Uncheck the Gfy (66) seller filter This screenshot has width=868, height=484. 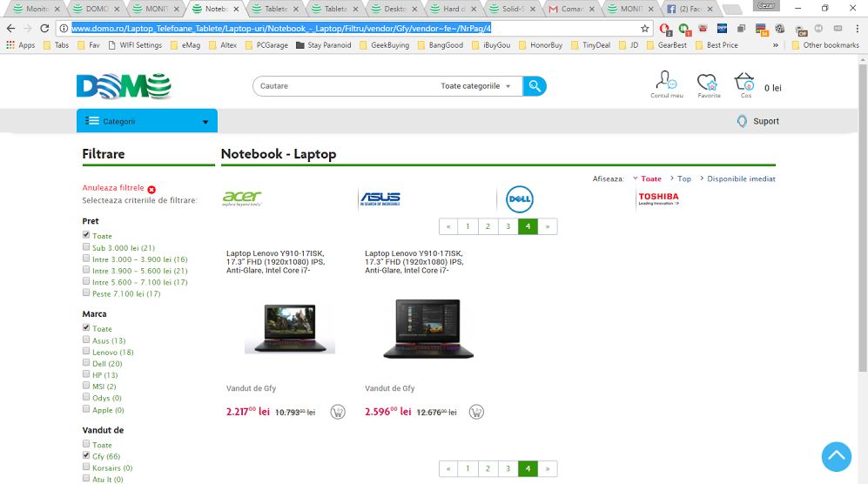click(x=86, y=455)
